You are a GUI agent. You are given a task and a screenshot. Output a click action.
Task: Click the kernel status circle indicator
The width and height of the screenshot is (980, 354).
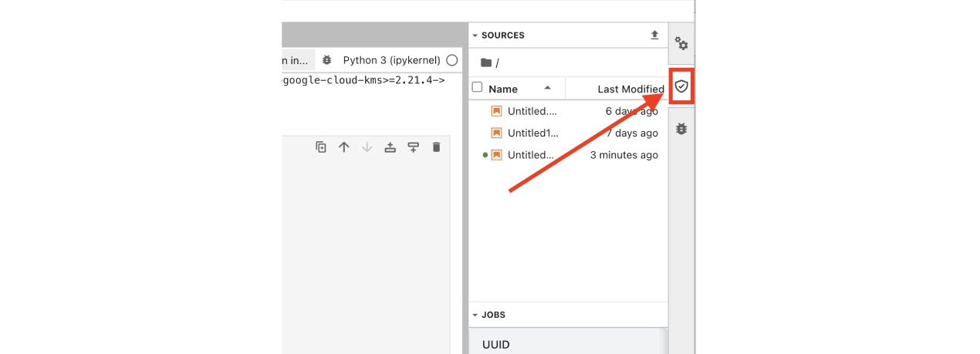point(452,60)
